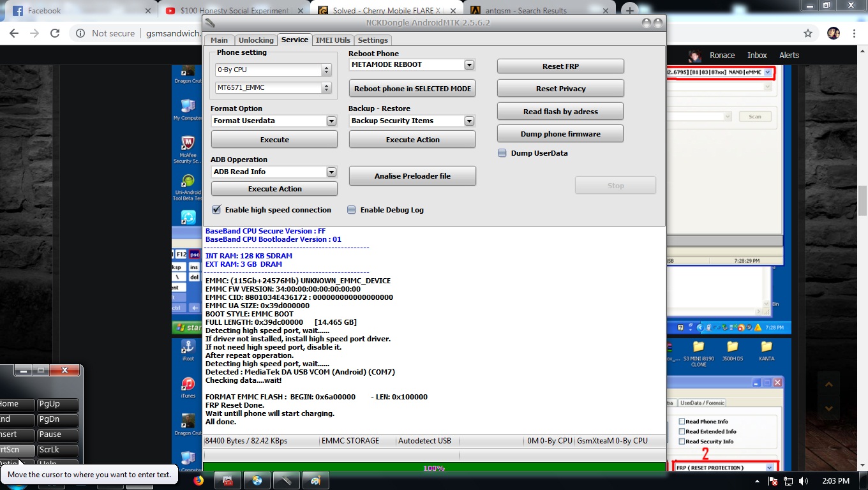This screenshot has height=490, width=868.
Task: Click the Pause key on on-screen keyboard
Action: pos(57,434)
